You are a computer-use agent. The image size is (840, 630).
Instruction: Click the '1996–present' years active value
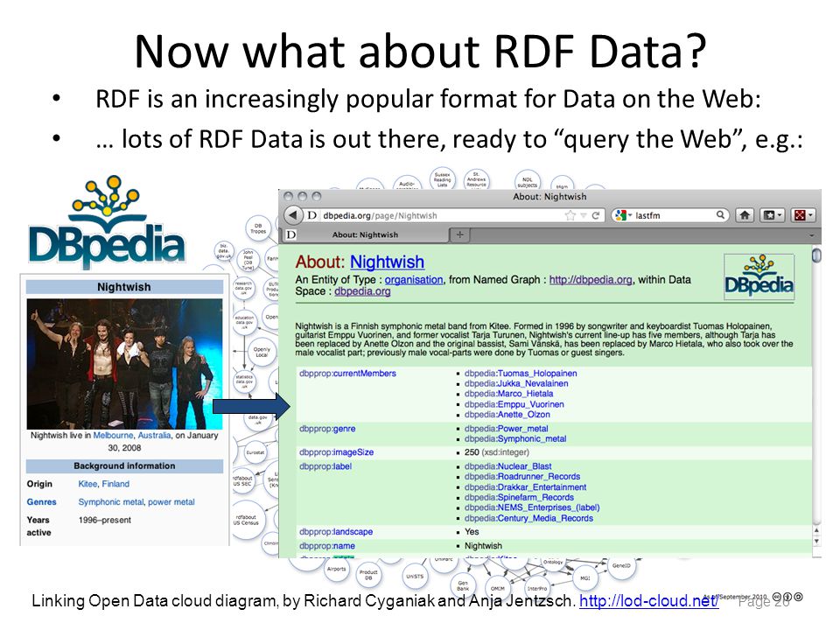tap(104, 520)
